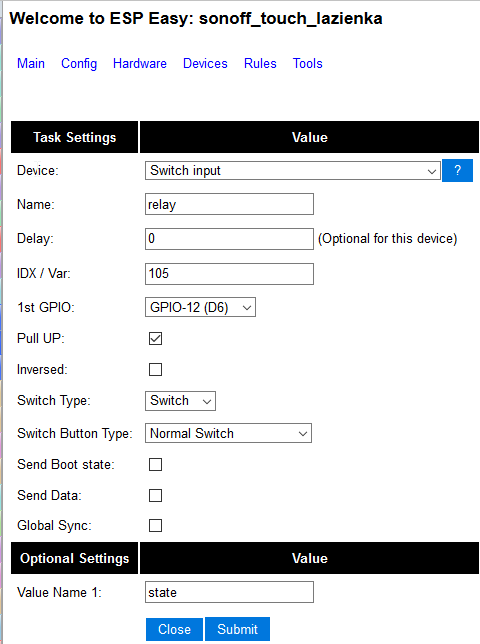This screenshot has height=644, width=480.
Task: Click the '1st GPIO:' label
Action: pos(46,307)
